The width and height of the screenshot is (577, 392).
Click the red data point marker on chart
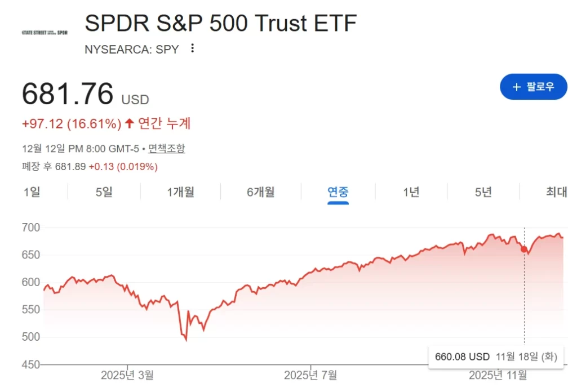pyautogui.click(x=524, y=249)
